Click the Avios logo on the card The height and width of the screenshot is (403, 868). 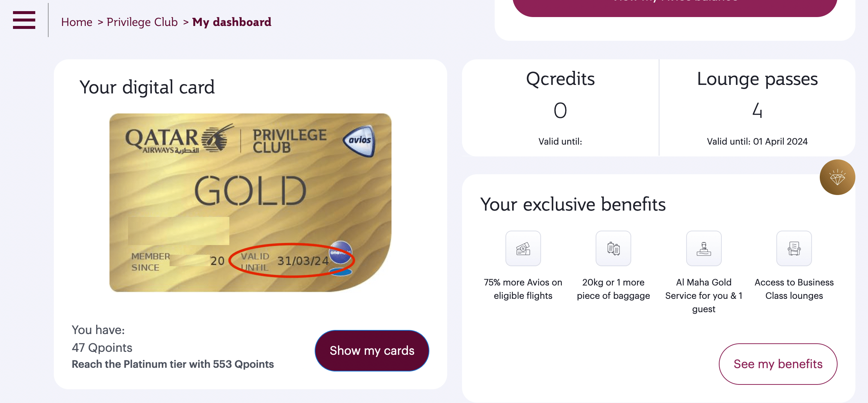[359, 140]
